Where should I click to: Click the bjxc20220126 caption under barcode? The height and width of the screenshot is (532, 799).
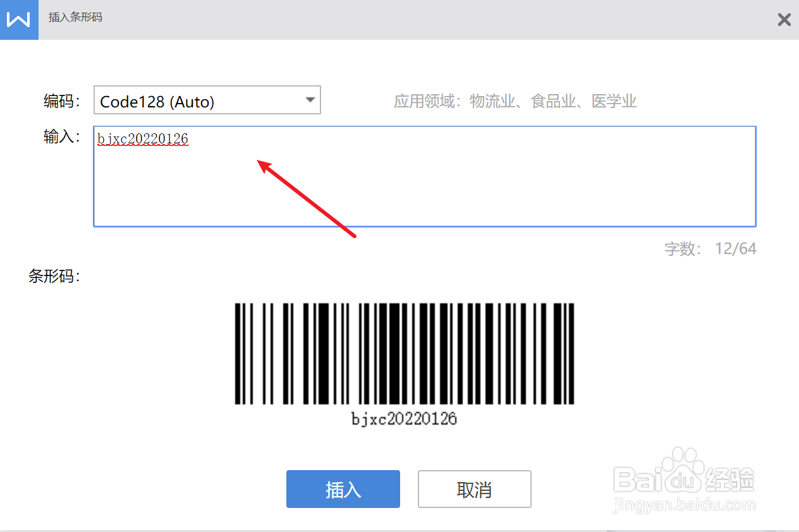(405, 418)
